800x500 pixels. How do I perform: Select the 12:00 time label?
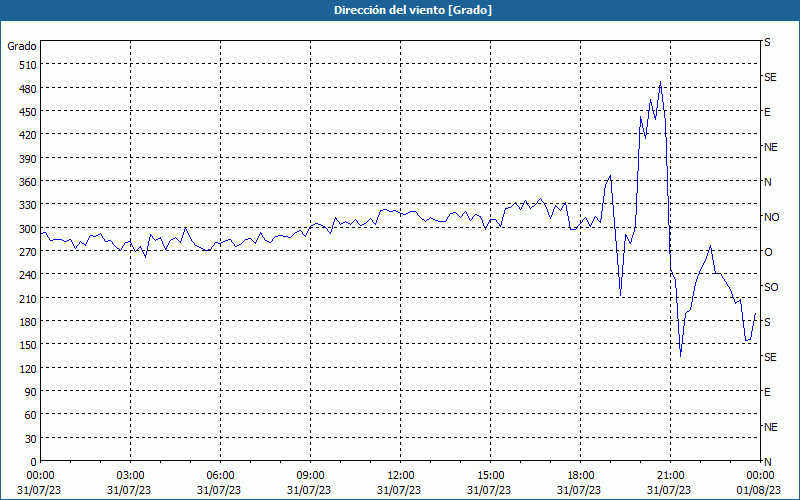click(x=400, y=476)
